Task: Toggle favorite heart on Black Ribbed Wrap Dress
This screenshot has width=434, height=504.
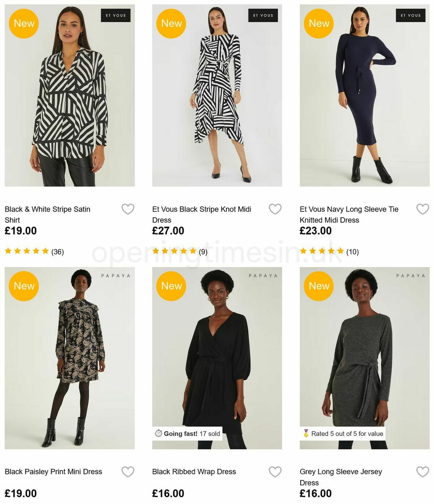Action: tap(275, 471)
